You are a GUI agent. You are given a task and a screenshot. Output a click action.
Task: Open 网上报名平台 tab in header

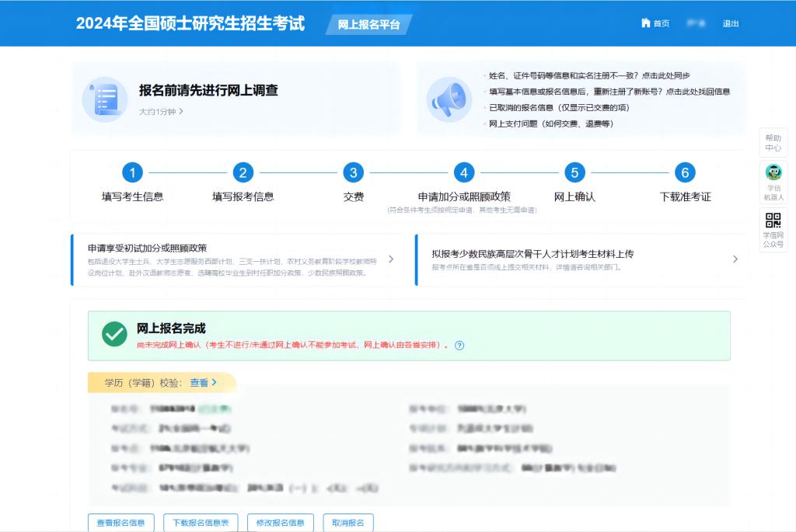[x=368, y=24]
